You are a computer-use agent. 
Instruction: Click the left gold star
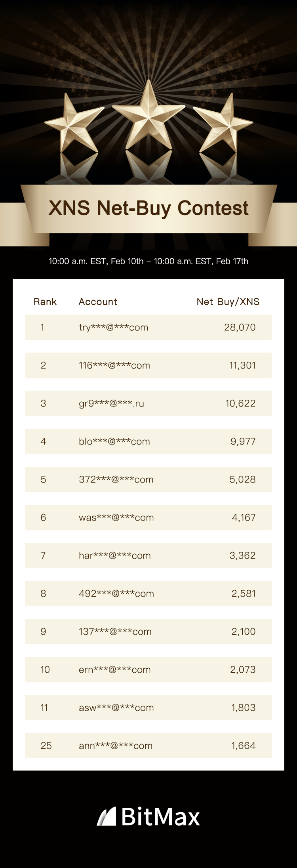click(x=74, y=125)
